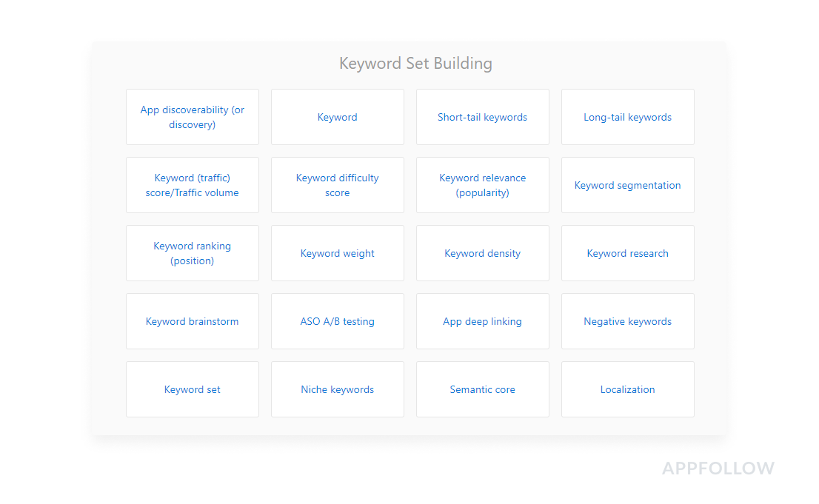
Task: Select the Long-tail keywords link
Action: (628, 117)
